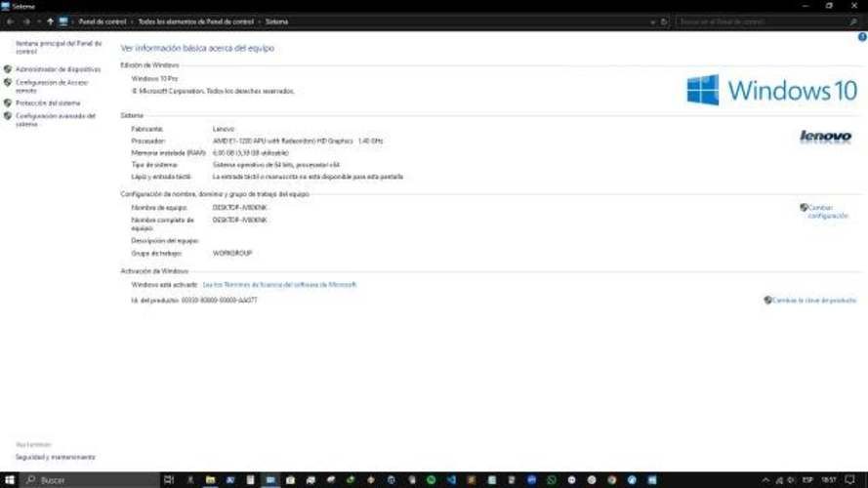Click the refresh button beside the address bar
The image size is (868, 488).
(665, 20)
